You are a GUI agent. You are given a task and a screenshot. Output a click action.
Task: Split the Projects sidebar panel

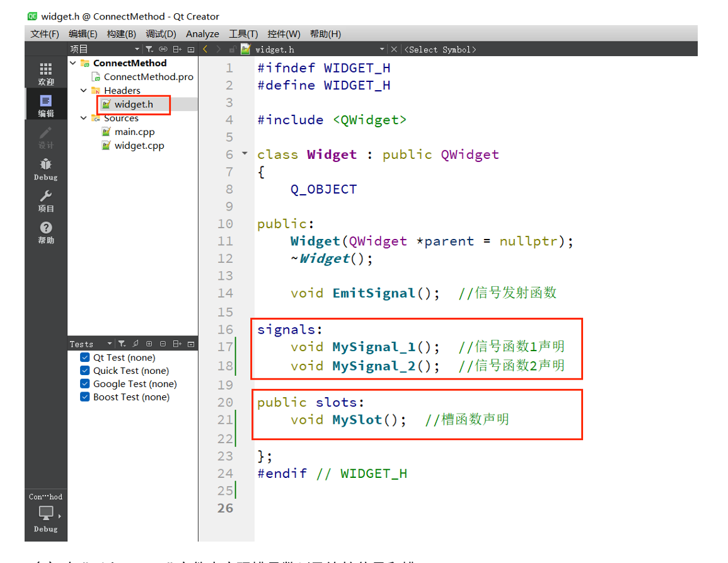point(177,49)
